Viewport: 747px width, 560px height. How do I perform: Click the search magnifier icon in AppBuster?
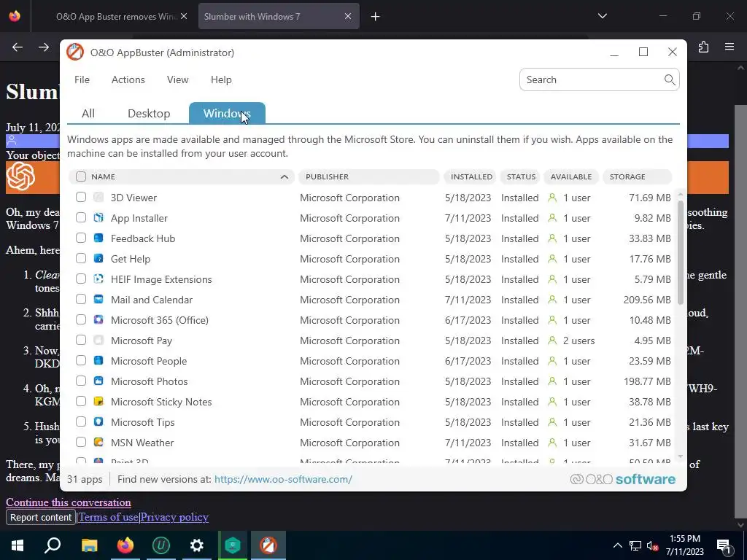coord(670,79)
